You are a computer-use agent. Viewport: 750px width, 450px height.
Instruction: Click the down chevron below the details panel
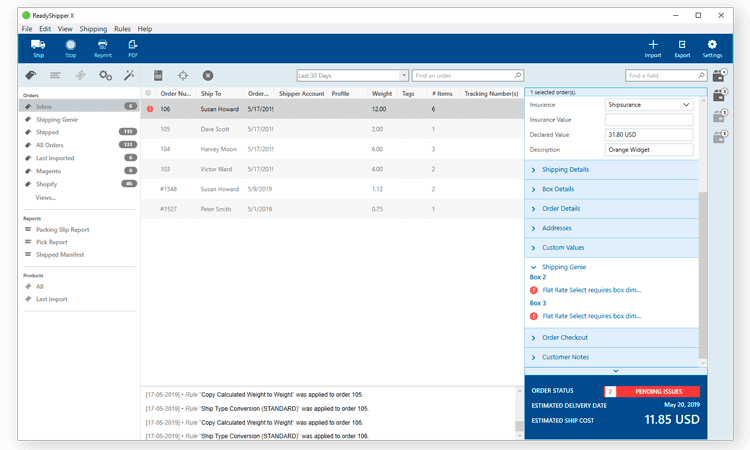click(x=616, y=371)
